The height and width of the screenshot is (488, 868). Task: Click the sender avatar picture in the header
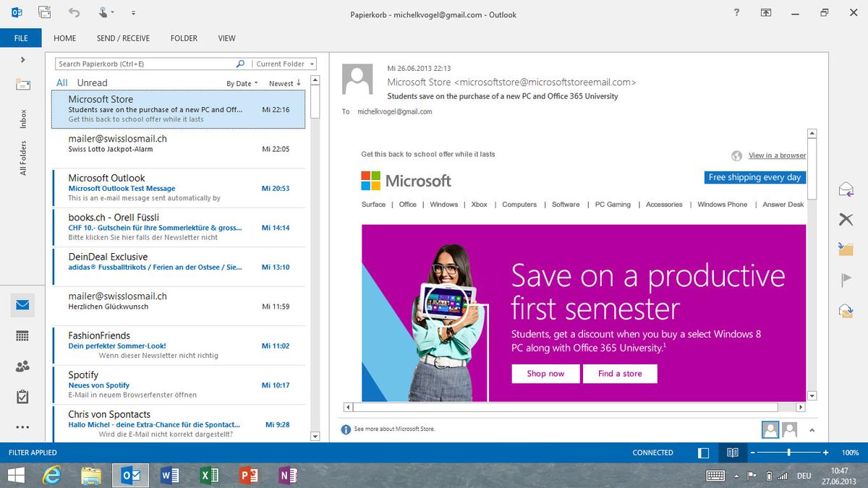click(x=357, y=79)
